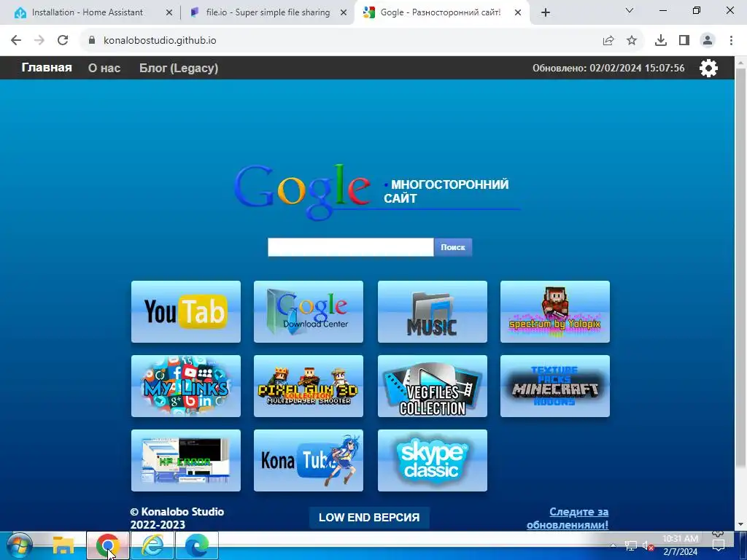747x560 pixels.
Task: Switch to the Installation - Home Assistant tab
Action: tap(88, 12)
